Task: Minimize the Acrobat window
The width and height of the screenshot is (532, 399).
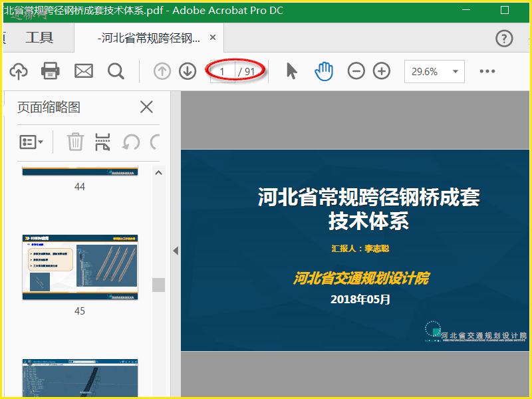Action: (466, 10)
